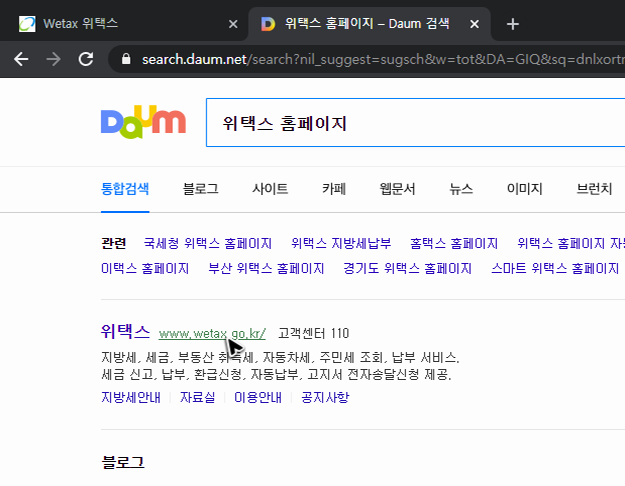Click the 공지사항 sublink

coord(325,397)
